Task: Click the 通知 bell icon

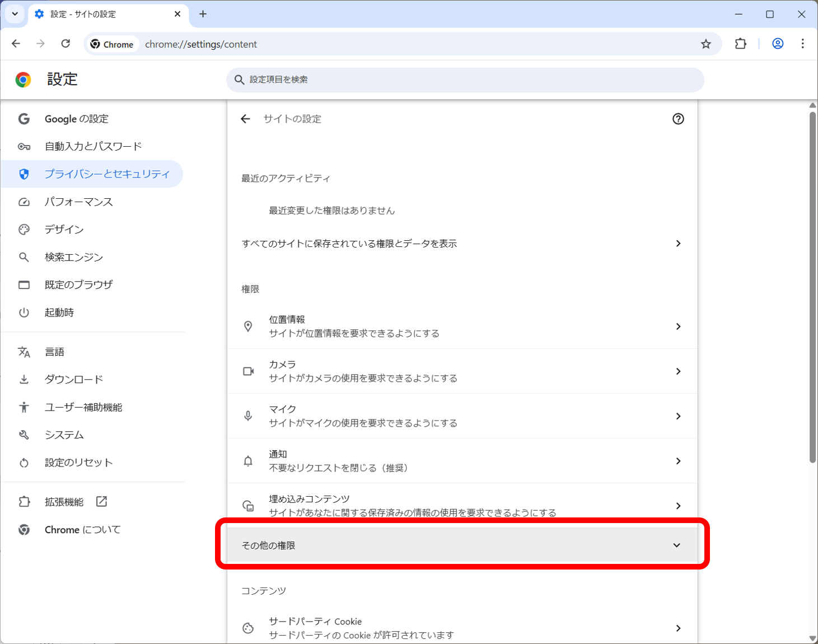Action: click(248, 461)
